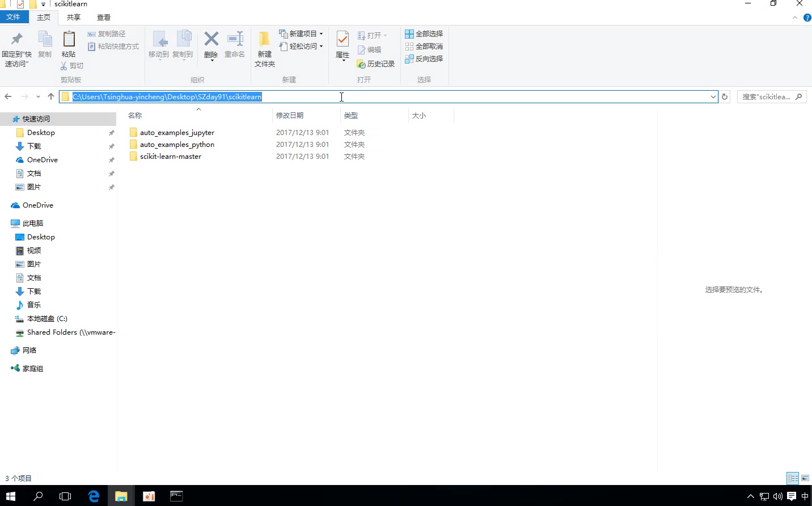The width and height of the screenshot is (812, 506).
Task: Click the Forward navigation arrow
Action: point(24,96)
